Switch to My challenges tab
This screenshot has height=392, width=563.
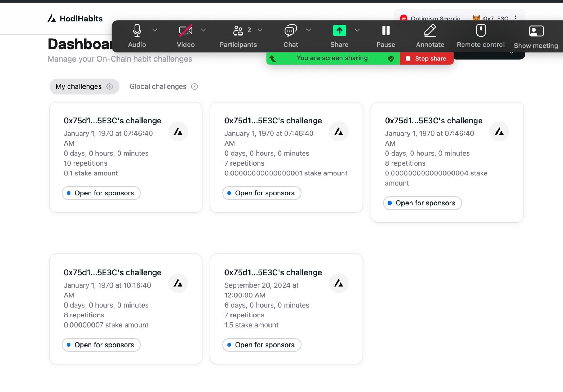84,86
